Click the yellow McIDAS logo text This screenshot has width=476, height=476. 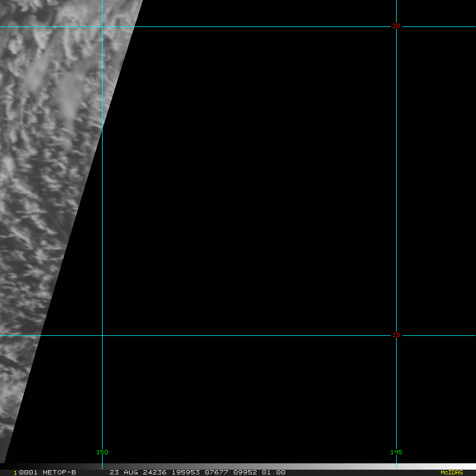tap(452, 472)
